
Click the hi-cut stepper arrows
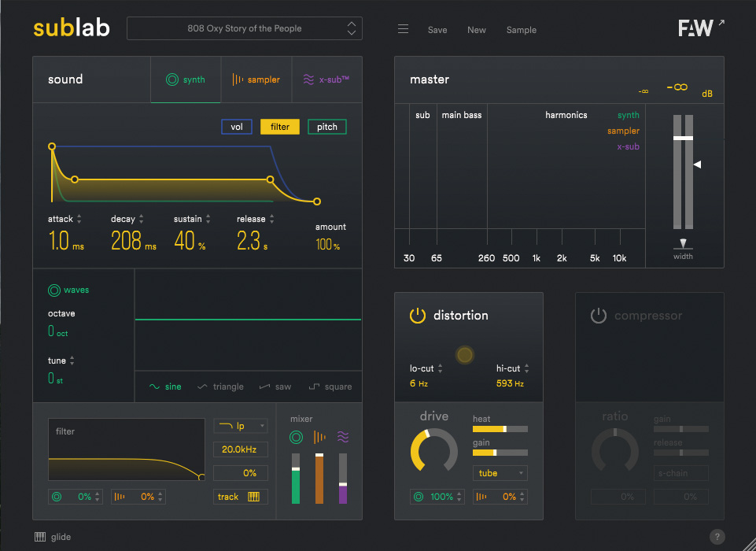click(526, 368)
